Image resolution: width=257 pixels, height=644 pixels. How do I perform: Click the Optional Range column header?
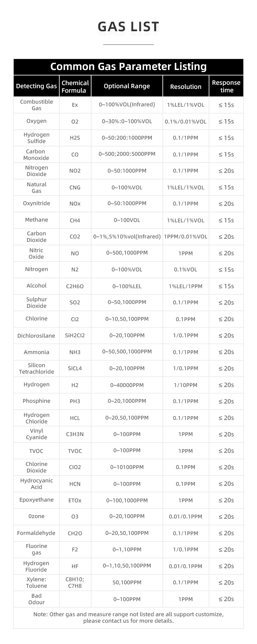(127, 86)
